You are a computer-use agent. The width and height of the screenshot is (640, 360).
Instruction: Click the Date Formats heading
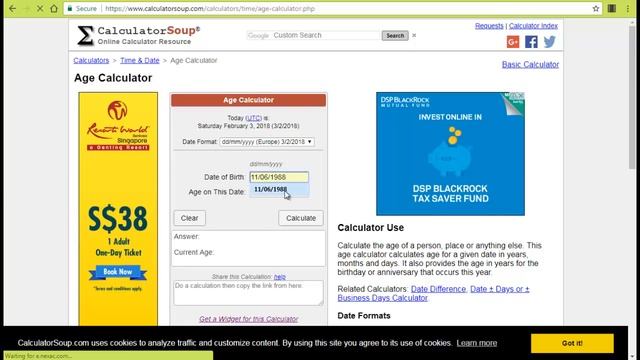coord(364,316)
